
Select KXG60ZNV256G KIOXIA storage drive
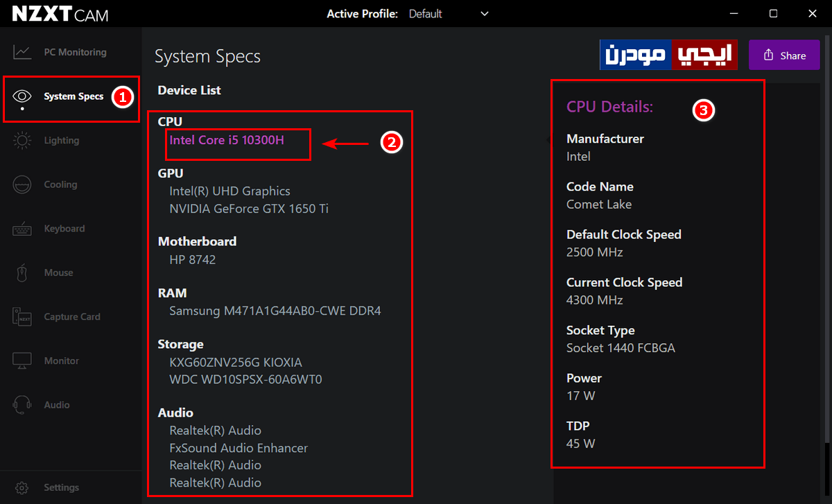[236, 362]
